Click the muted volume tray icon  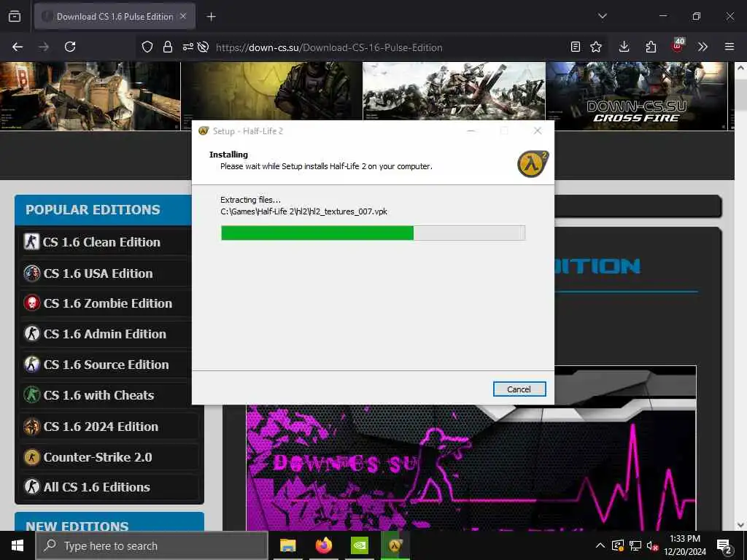click(x=653, y=545)
